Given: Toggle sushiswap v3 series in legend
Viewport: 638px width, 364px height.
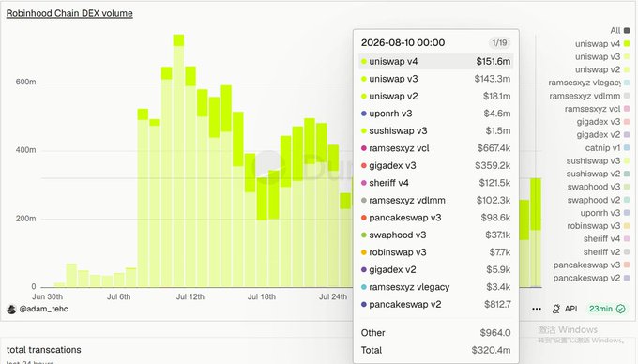Looking at the screenshot, I should pos(599,160).
